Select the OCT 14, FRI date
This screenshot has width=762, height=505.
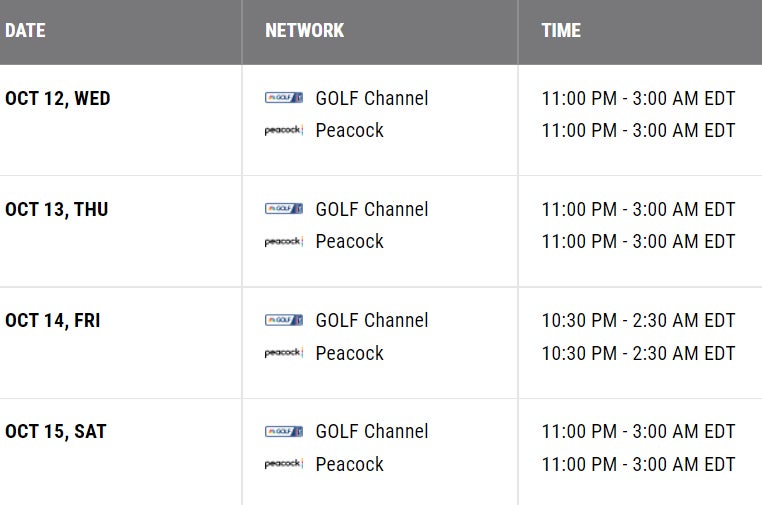tap(53, 320)
